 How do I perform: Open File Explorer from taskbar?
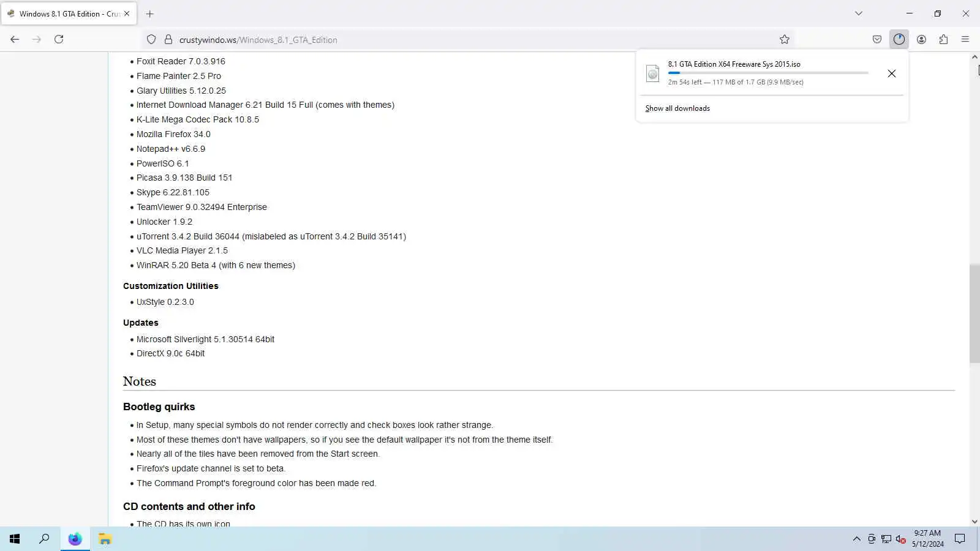pyautogui.click(x=105, y=539)
